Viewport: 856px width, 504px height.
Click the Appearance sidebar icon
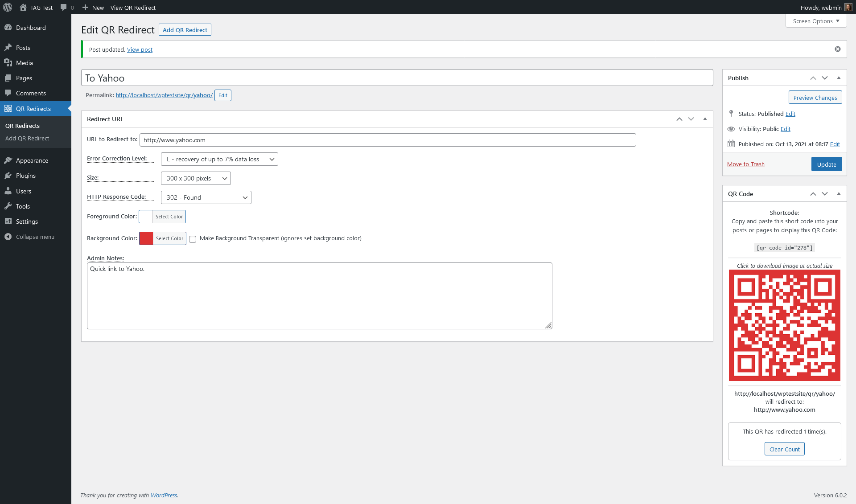tap(9, 160)
